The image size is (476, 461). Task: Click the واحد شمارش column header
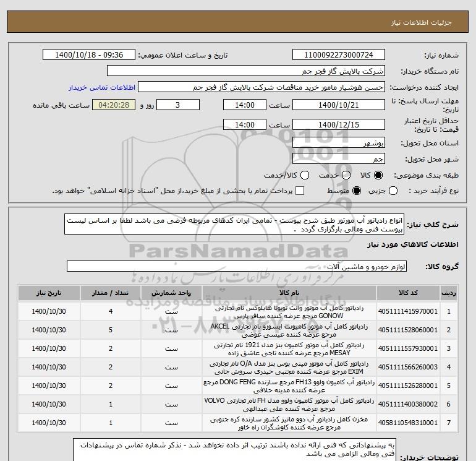point(171,293)
